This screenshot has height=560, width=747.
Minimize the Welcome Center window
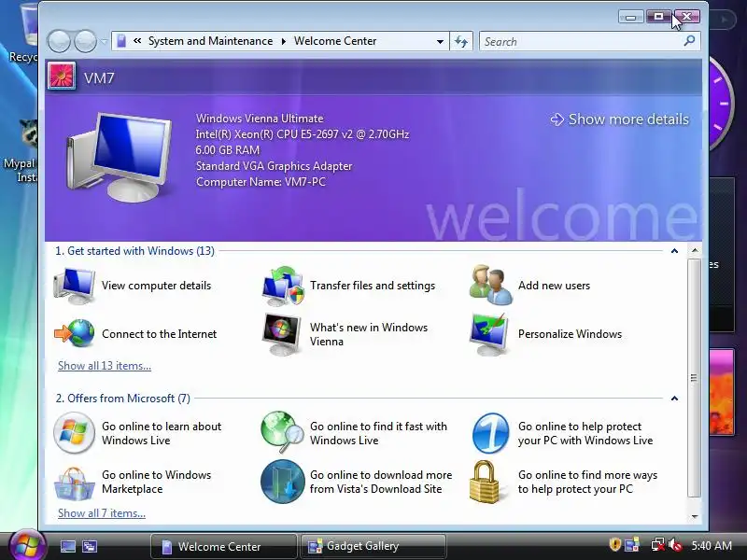point(631,17)
